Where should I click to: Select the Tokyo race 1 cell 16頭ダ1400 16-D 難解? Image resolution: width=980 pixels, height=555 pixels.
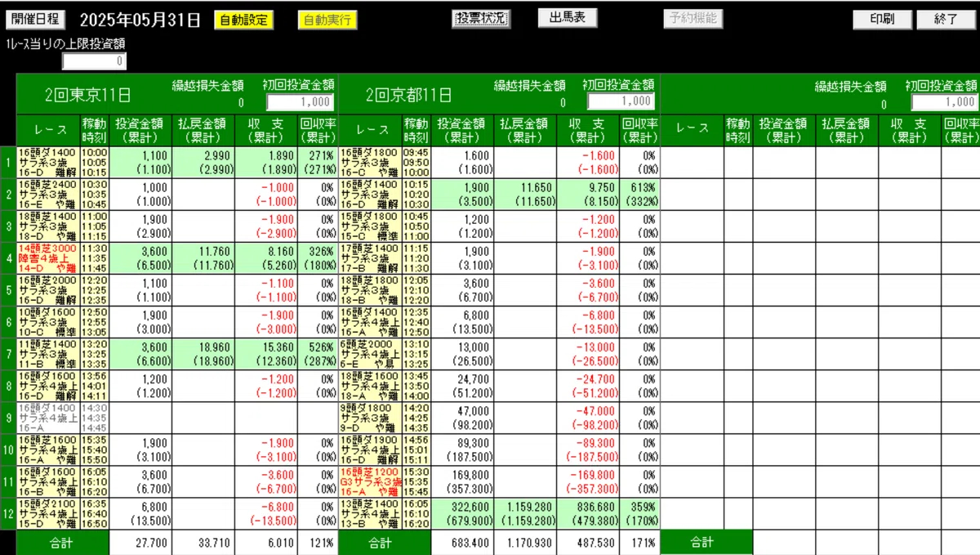tap(48, 162)
